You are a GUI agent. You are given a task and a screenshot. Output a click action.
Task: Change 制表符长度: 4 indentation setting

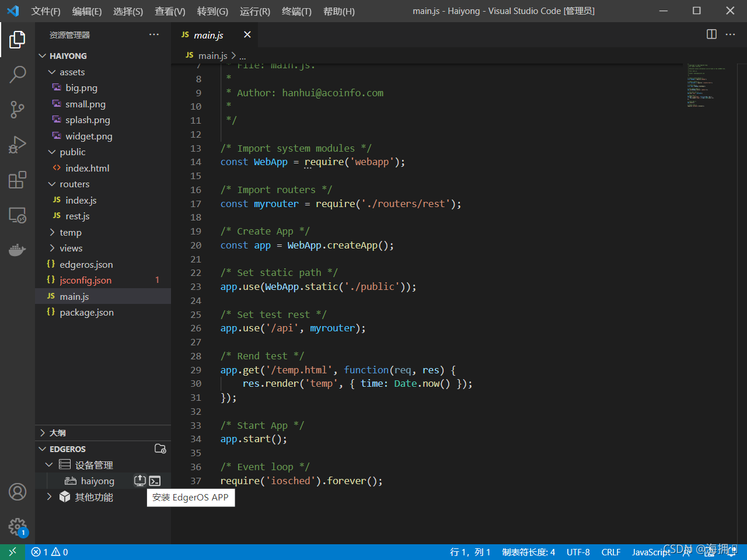(529, 552)
